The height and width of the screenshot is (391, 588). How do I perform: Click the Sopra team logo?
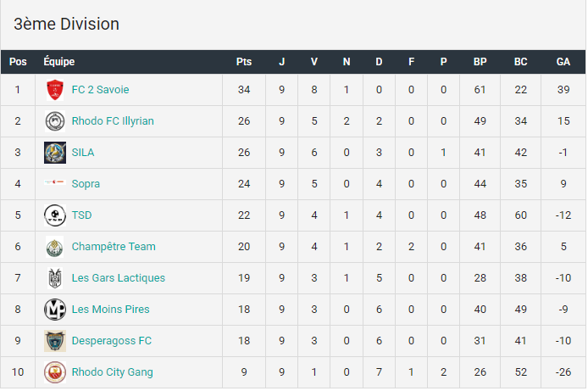click(x=55, y=182)
